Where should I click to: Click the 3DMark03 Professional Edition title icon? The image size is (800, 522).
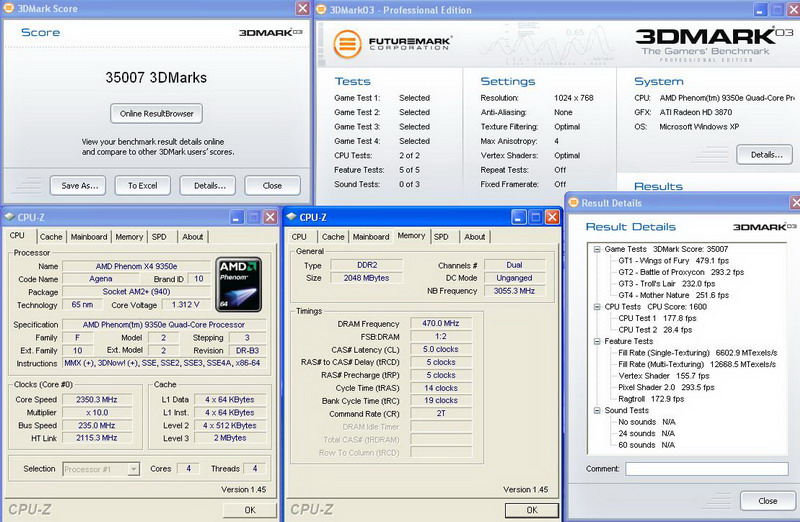321,9
